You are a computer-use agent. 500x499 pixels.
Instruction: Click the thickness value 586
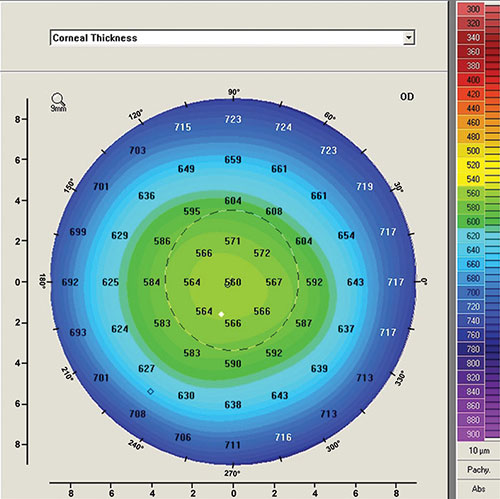(x=162, y=241)
